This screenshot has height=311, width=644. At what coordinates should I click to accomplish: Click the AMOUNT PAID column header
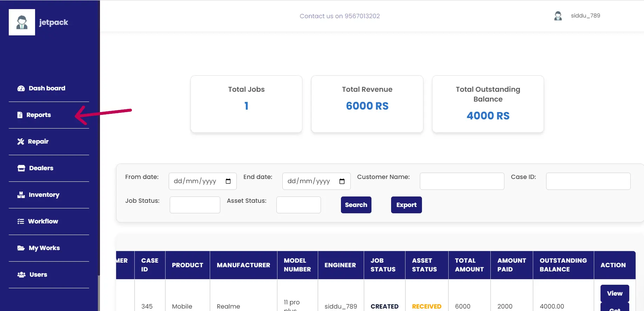(x=512, y=265)
